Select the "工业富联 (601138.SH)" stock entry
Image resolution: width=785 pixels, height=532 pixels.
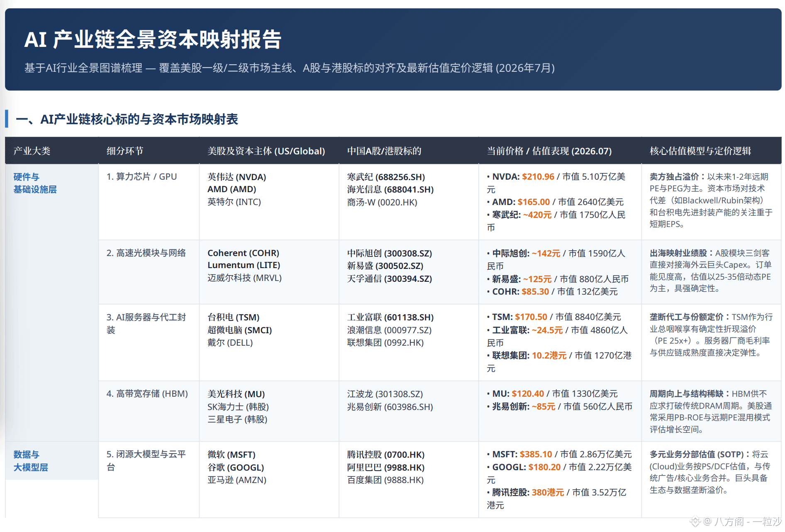pyautogui.click(x=390, y=317)
